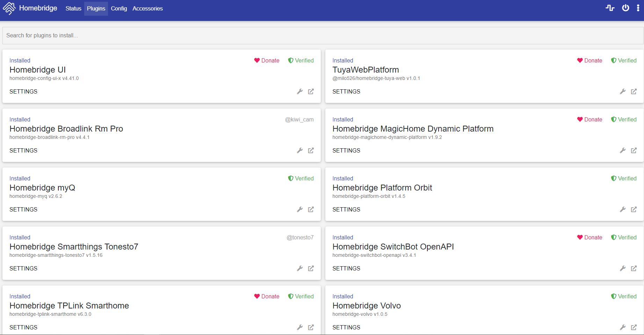Open JSON config for Homebridge myQ

(x=300, y=209)
